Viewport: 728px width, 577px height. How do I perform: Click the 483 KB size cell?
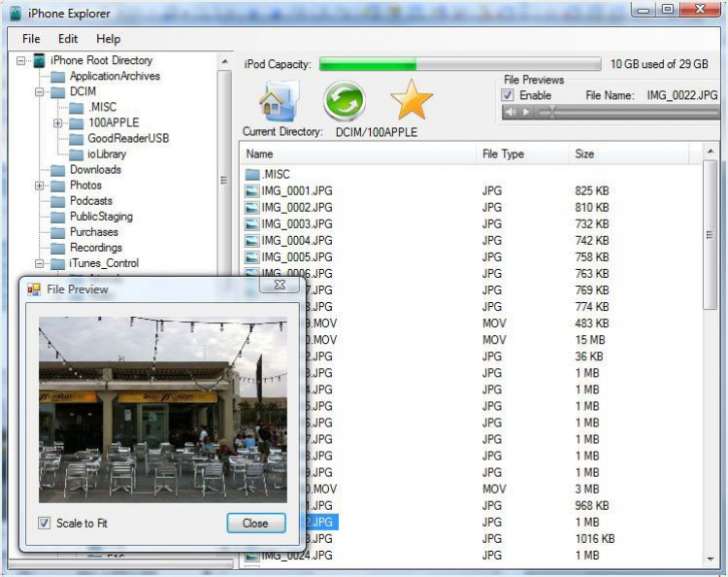(x=592, y=323)
